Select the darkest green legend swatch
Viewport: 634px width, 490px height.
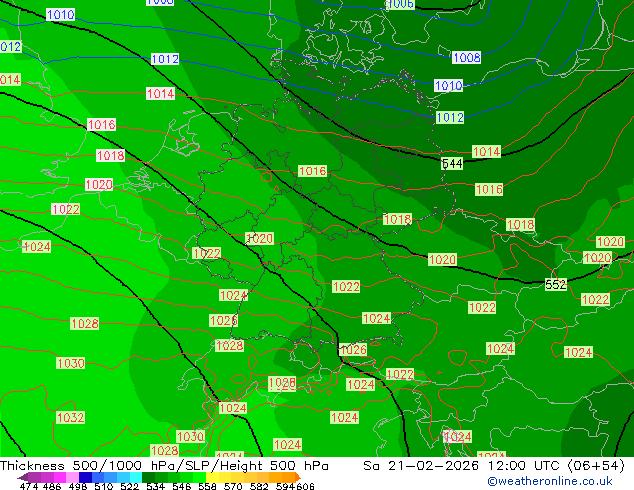146,477
